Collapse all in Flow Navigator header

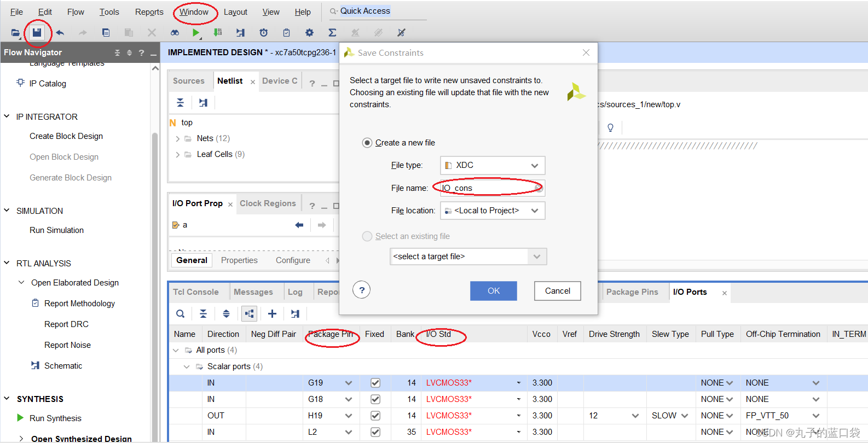pyautogui.click(x=117, y=53)
